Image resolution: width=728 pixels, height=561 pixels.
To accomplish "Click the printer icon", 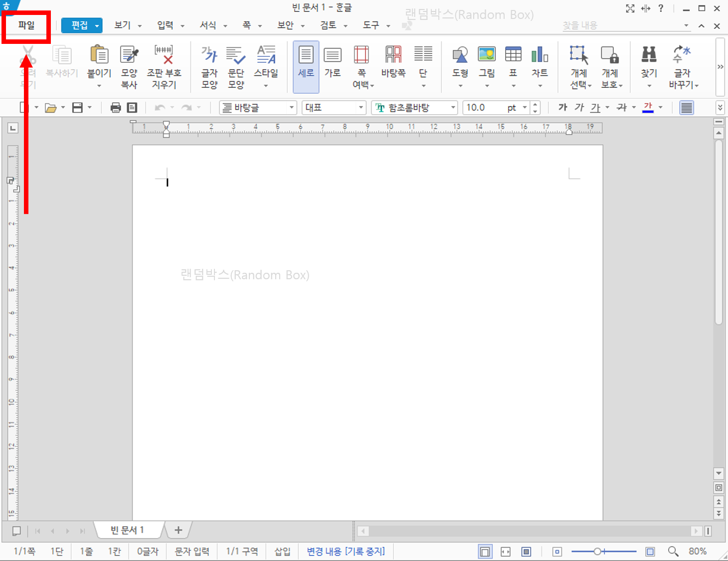I will pyautogui.click(x=116, y=108).
